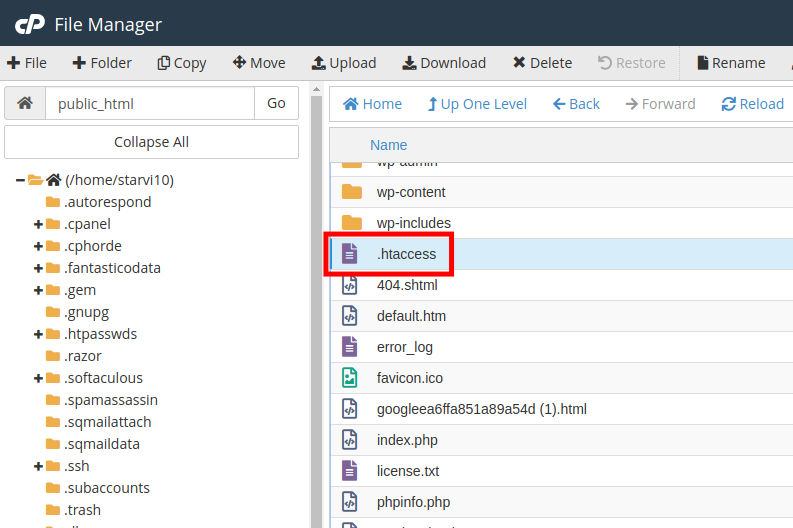Go to Home in navigation bar
Viewport: 793px width, 528px height.
coord(372,104)
